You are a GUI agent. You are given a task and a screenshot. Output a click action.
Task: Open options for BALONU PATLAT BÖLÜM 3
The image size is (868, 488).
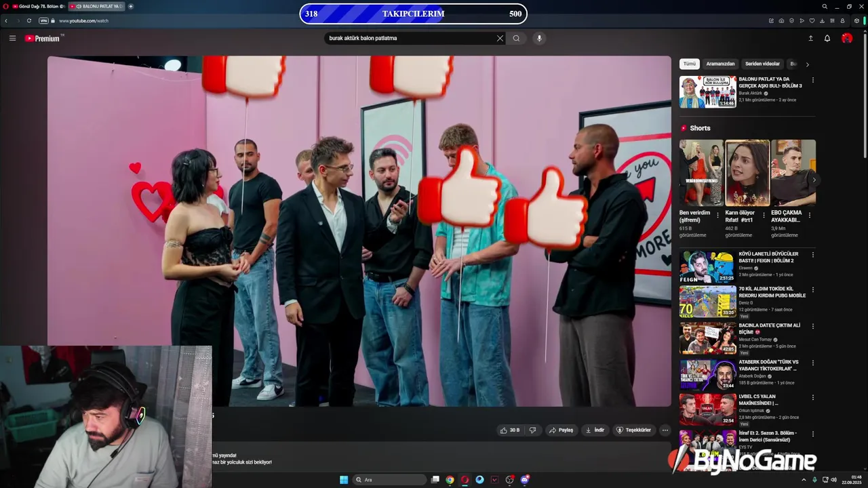point(813,80)
